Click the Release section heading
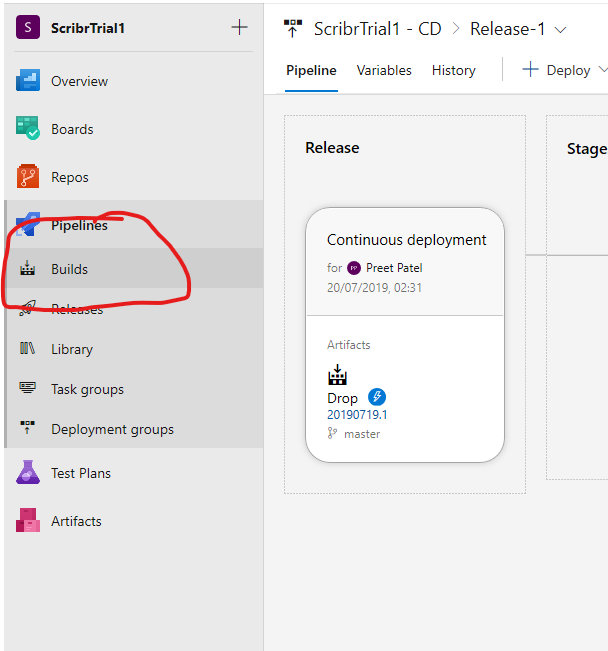 coord(332,147)
